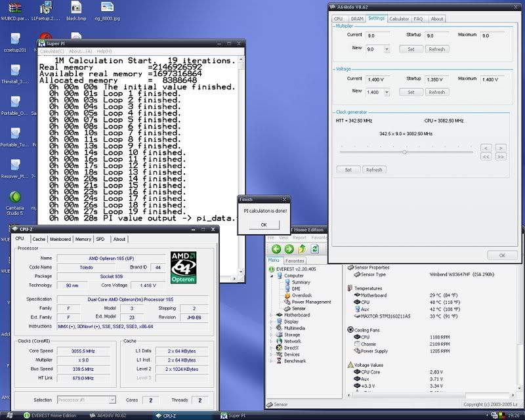Screen dimensions: 525x420
Task: Expand the Benchmark node in EVEREST tree
Action: tap(272, 361)
